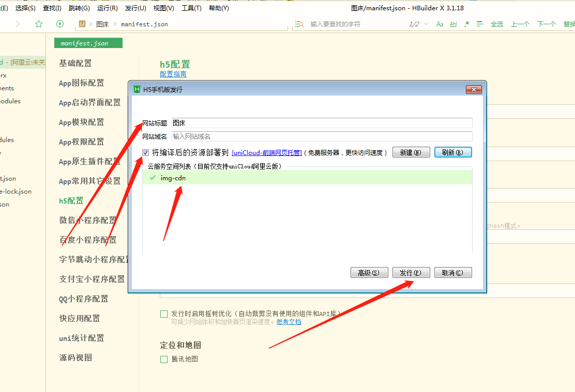Open 帮助(Y) menu
This screenshot has width=575, height=392.
tap(219, 8)
